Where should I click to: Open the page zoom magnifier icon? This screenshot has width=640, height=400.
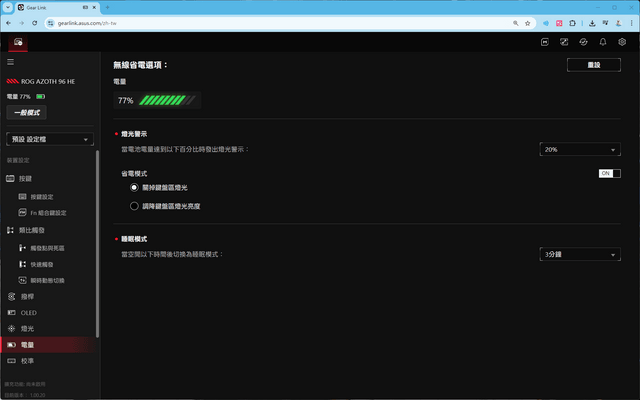(x=516, y=23)
